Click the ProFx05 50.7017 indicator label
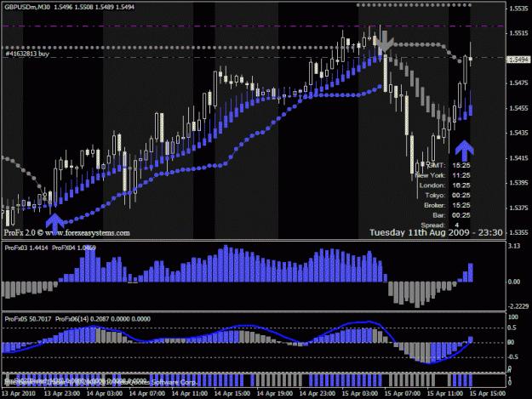This screenshot has width=532, height=399. tap(28, 319)
